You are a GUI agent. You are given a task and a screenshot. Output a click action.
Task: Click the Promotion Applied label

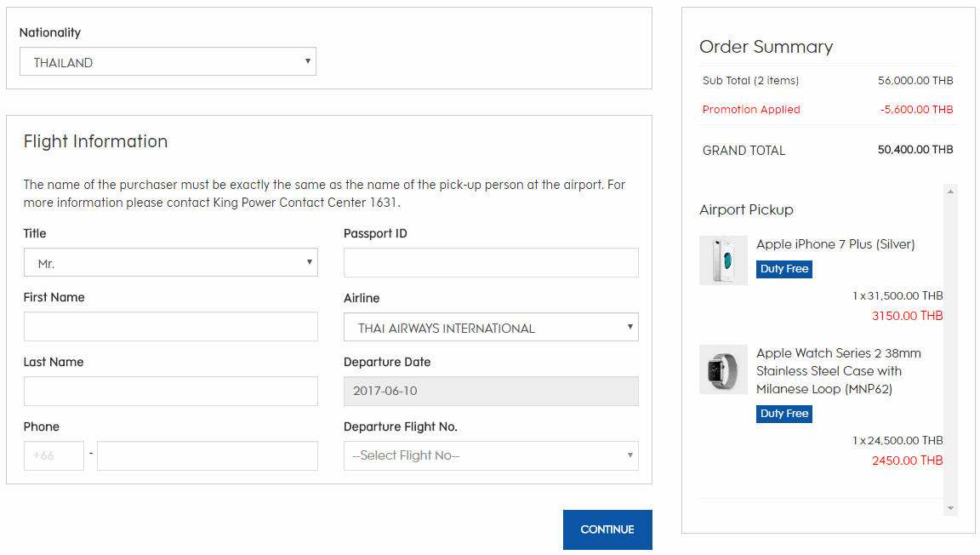[x=751, y=110]
